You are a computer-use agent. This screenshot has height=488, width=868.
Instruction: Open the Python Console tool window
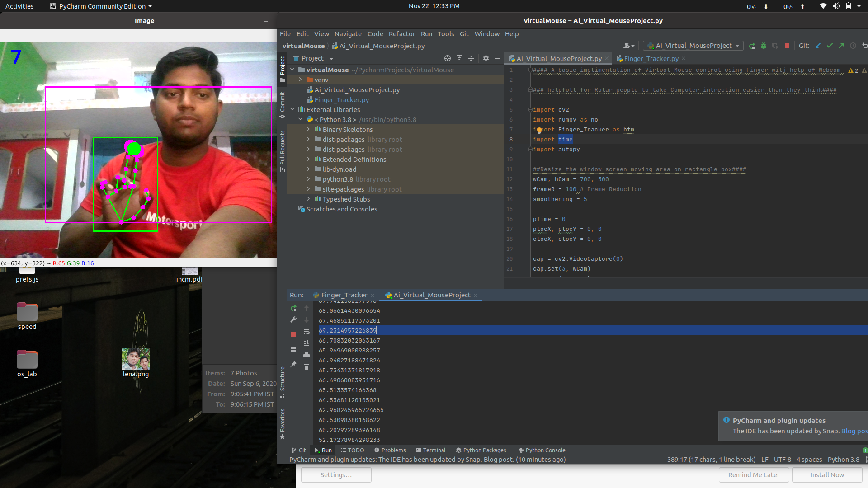[542, 450]
